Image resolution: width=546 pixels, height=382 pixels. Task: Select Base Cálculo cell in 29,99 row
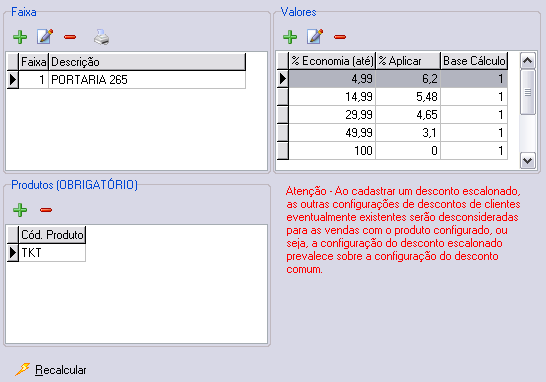pyautogui.click(x=474, y=115)
